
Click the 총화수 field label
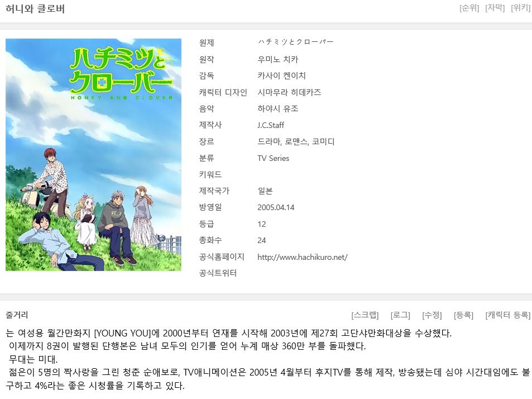(210, 240)
